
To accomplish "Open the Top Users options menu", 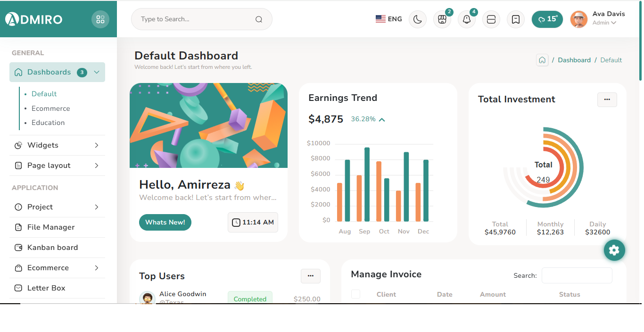I will [x=311, y=276].
